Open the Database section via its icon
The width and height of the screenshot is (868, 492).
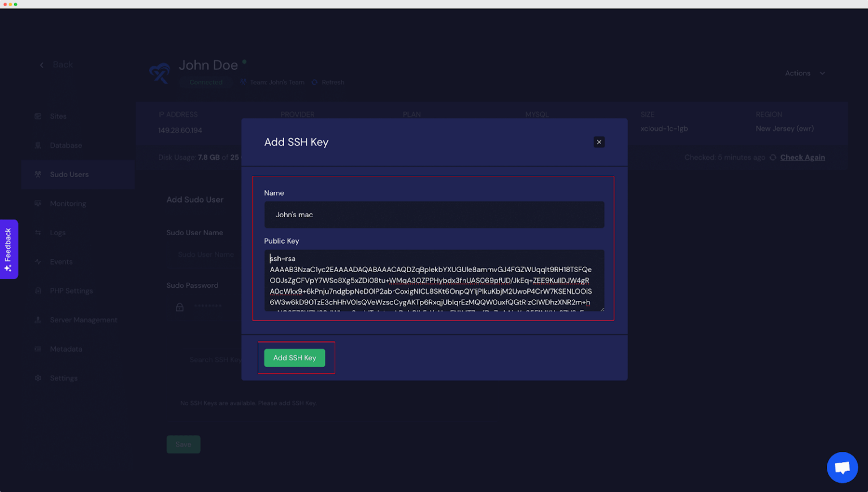(x=37, y=145)
